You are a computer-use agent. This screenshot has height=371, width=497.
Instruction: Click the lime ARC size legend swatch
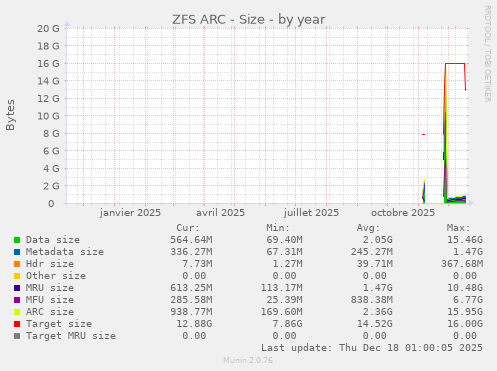coord(17,312)
